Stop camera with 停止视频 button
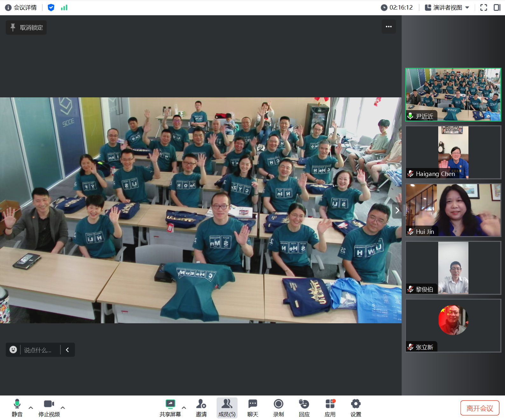This screenshot has height=420, width=505. tap(49, 408)
